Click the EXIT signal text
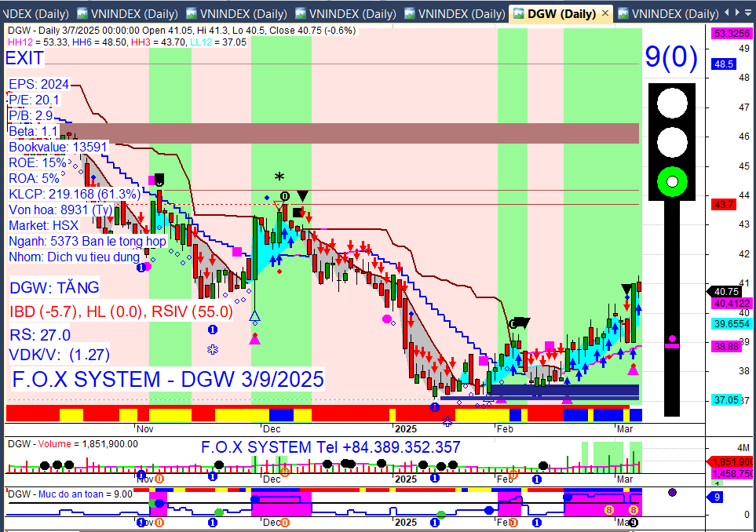Image resolution: width=756 pixels, height=532 pixels. pyautogui.click(x=24, y=58)
